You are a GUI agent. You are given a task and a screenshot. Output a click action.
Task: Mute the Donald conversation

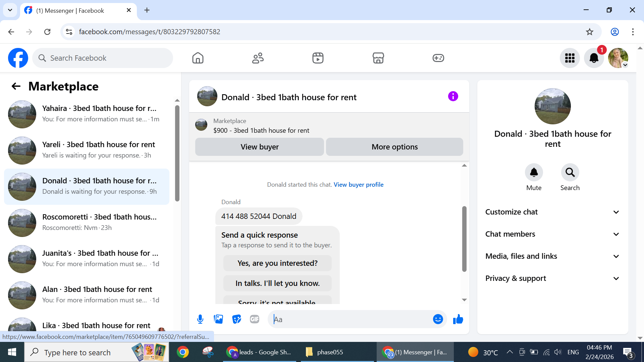[534, 172]
